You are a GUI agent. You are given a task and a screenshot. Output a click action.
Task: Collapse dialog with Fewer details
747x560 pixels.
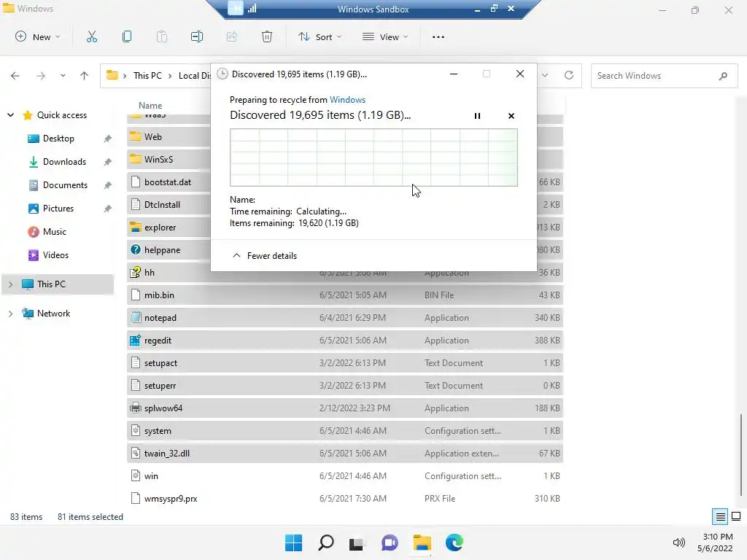pyautogui.click(x=264, y=256)
